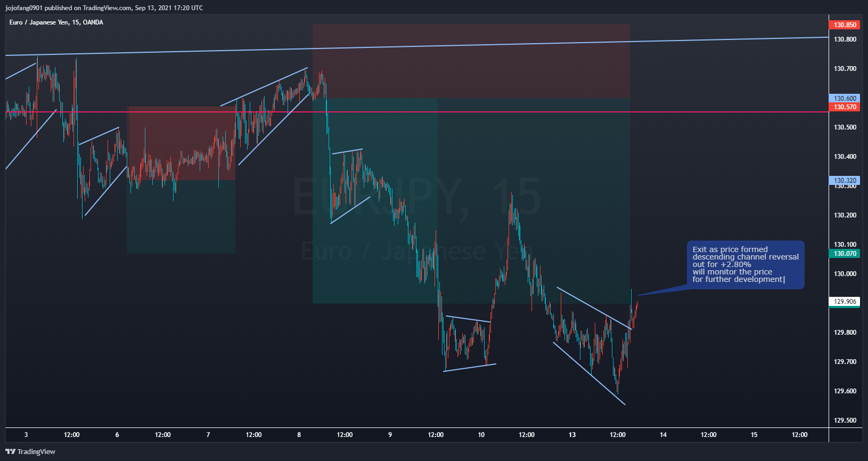
Task: Click the publisher header text with date
Action: (x=104, y=7)
